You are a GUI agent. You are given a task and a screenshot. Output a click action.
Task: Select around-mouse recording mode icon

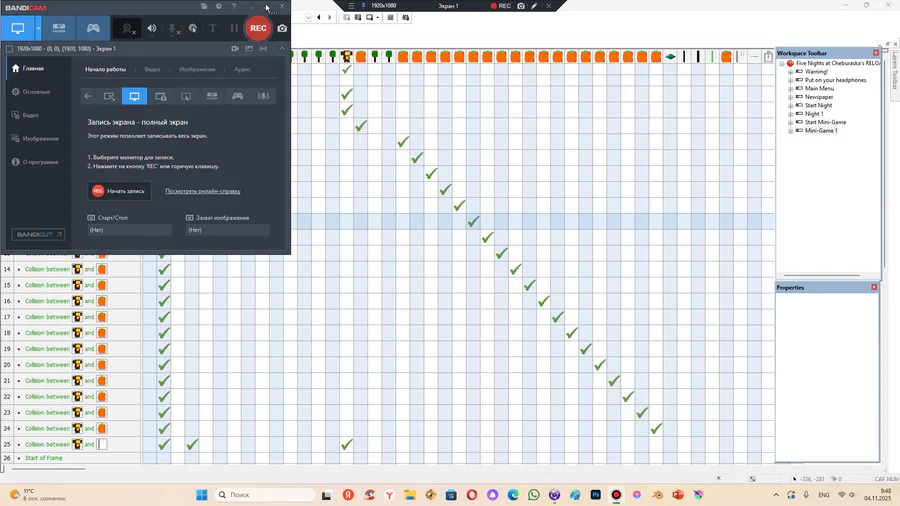(186, 96)
